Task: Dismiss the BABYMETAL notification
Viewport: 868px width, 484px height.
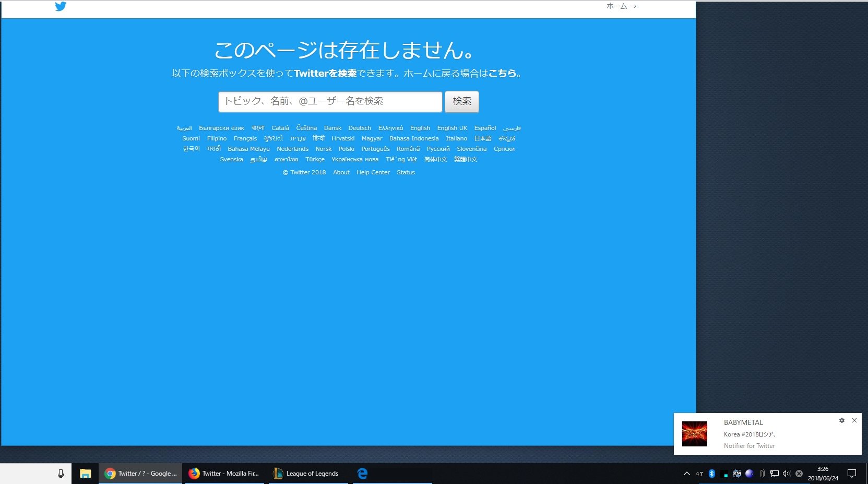Action: click(x=854, y=420)
